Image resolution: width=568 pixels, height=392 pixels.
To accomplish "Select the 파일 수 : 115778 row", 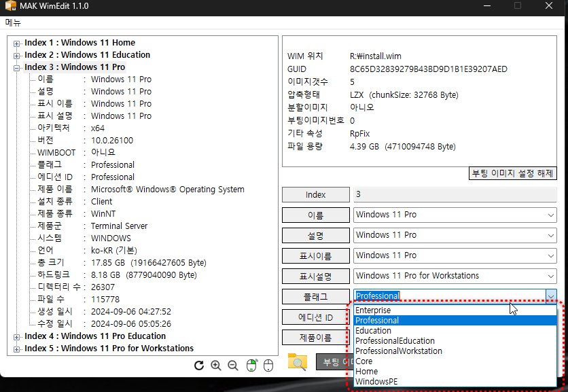I will (79, 299).
